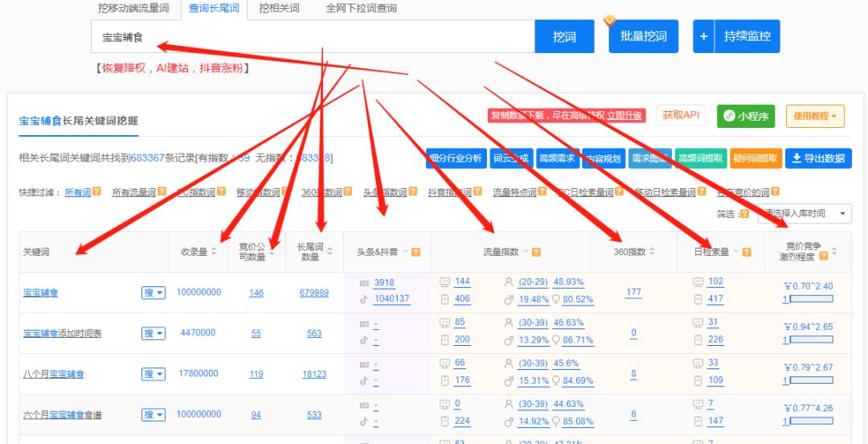Open 搜 dropdown in 宝宝辅食 row
Image resolution: width=868 pixels, height=444 pixels.
click(154, 293)
